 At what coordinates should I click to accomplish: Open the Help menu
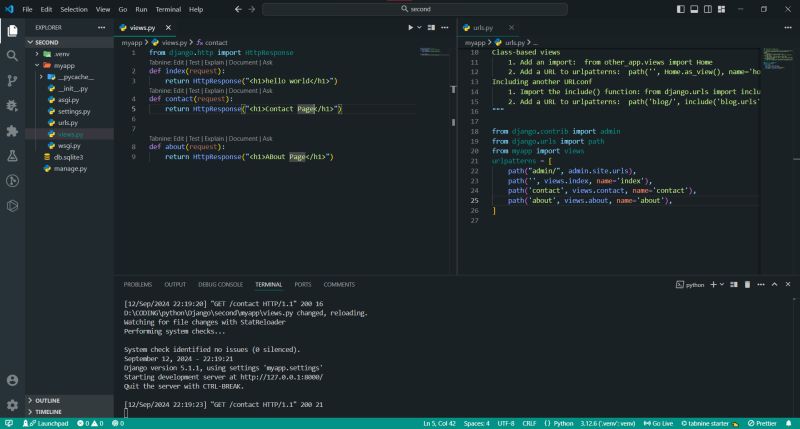(196, 9)
